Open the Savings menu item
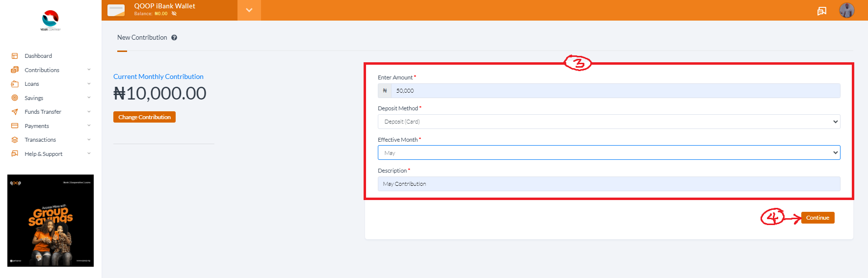The height and width of the screenshot is (278, 868). (34, 98)
